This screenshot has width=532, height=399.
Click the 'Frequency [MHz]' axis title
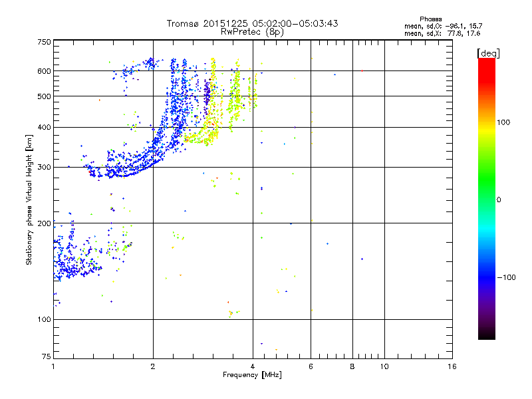(252, 375)
